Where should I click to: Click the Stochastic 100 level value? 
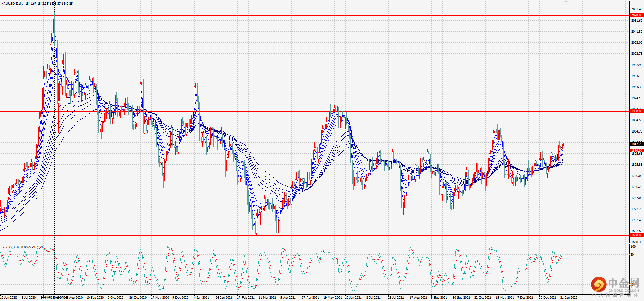(633, 247)
